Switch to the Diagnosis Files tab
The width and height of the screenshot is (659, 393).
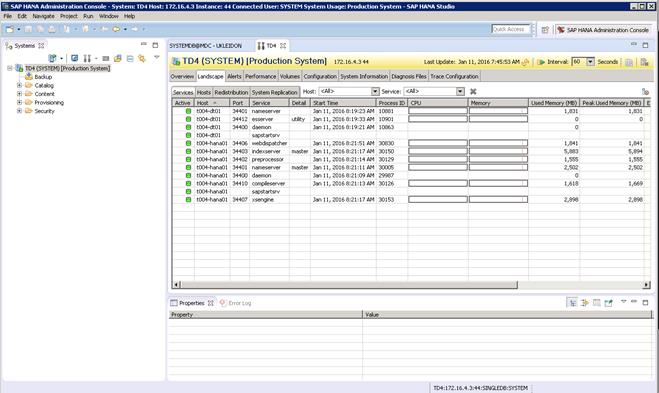pos(409,76)
